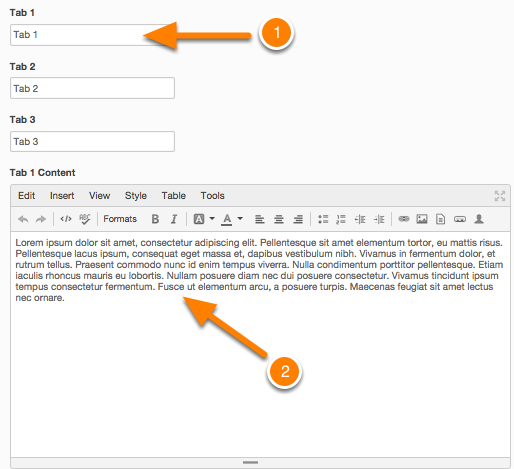Click the numbered list icon
Viewport: 514px width, 469px height.
[x=341, y=219]
